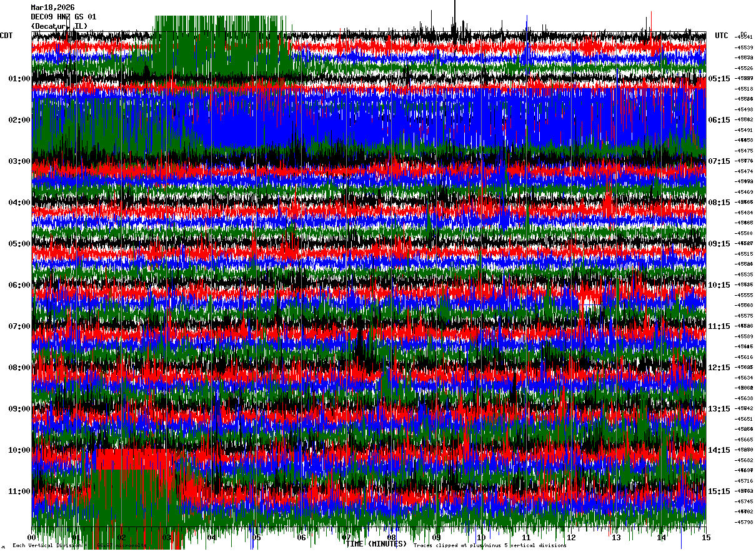The height and width of the screenshot is (554, 756).
Task: Click the '09:15' UTC row label
Action: (x=719, y=244)
